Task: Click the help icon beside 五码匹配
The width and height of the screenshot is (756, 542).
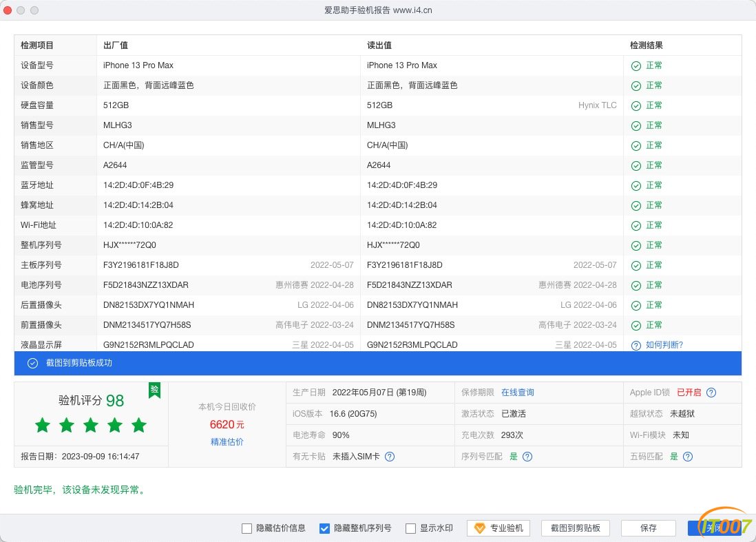Action: pyautogui.click(x=688, y=457)
